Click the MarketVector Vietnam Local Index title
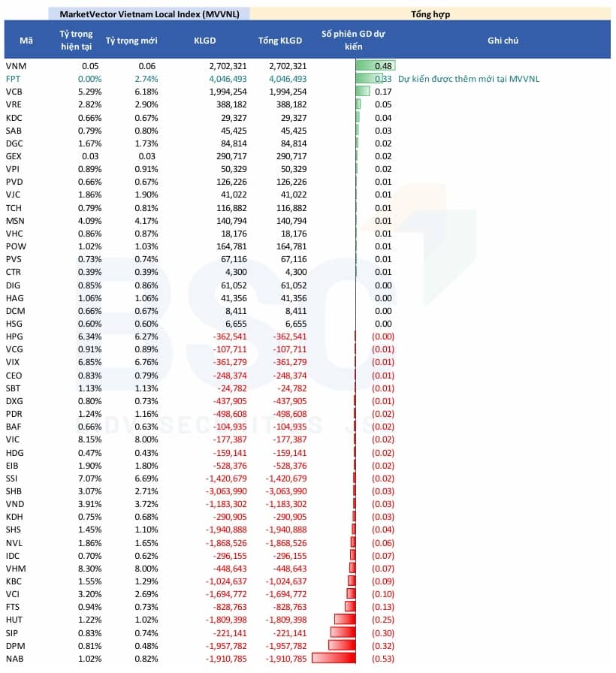Screen dimensions: 616x673 tap(149, 14)
